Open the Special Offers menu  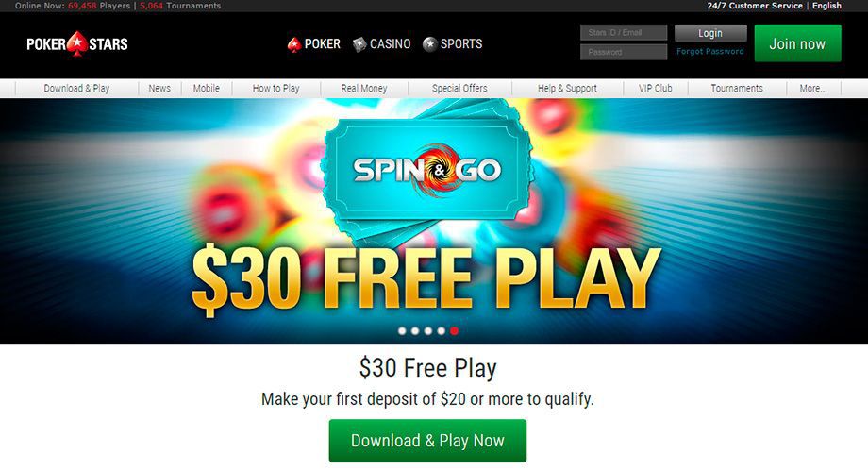tap(459, 88)
